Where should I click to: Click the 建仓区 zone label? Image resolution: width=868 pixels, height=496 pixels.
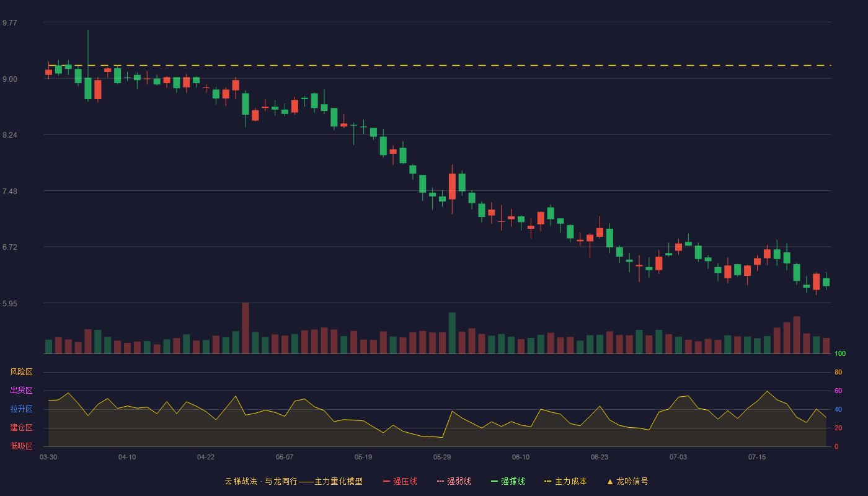pos(21,428)
